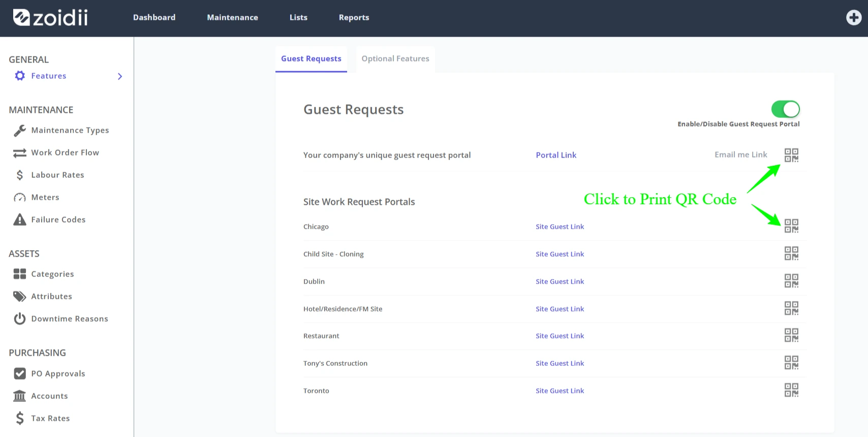This screenshot has height=437, width=868.
Task: Open Tony's Construction Site Guest Link
Action: 560,363
